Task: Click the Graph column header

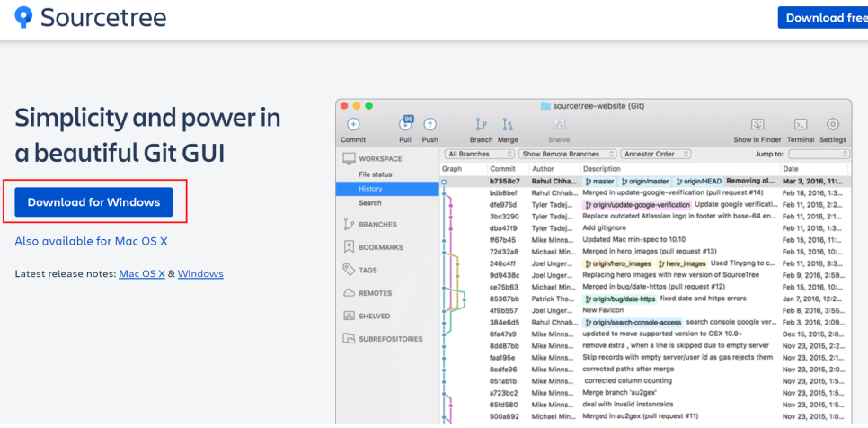Action: [x=452, y=169]
